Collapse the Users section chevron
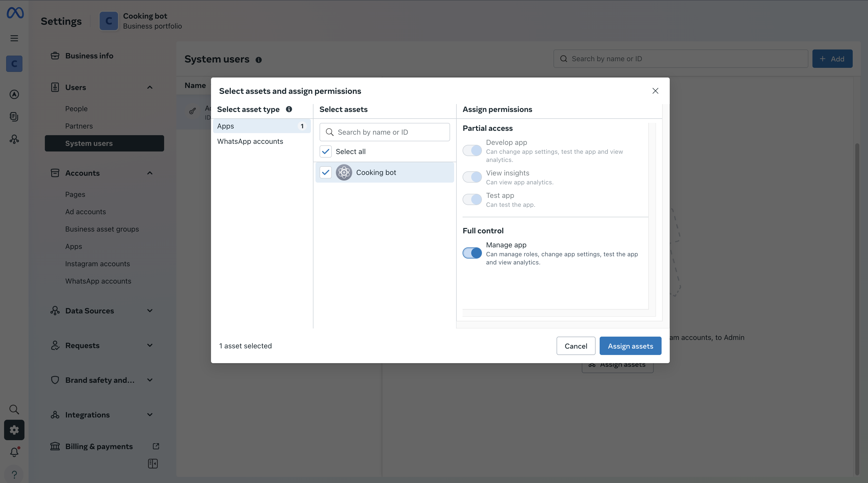The image size is (868, 483). click(150, 87)
